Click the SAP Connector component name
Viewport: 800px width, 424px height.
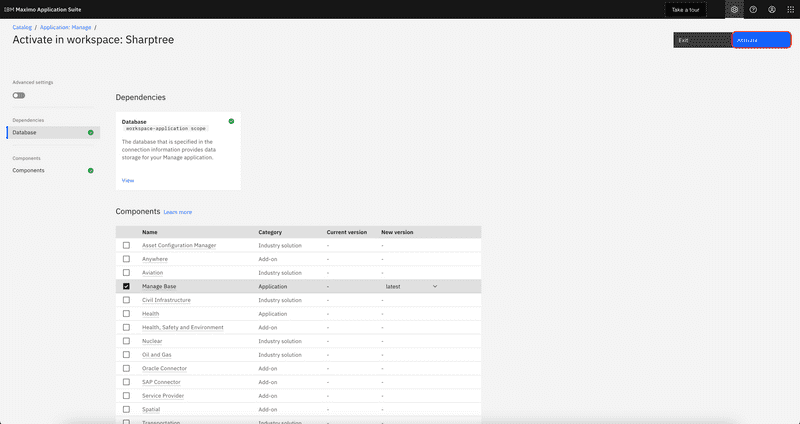click(161, 382)
